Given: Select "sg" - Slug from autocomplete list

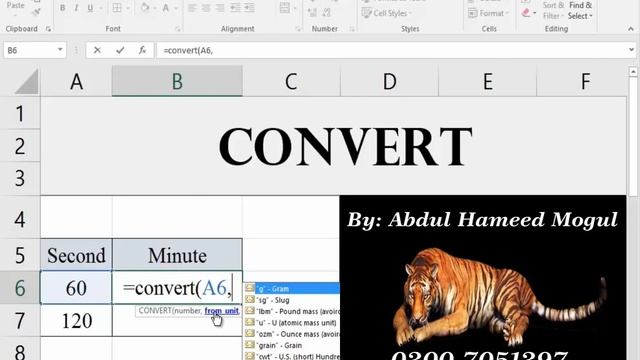Looking at the screenshot, I should 291,300.
